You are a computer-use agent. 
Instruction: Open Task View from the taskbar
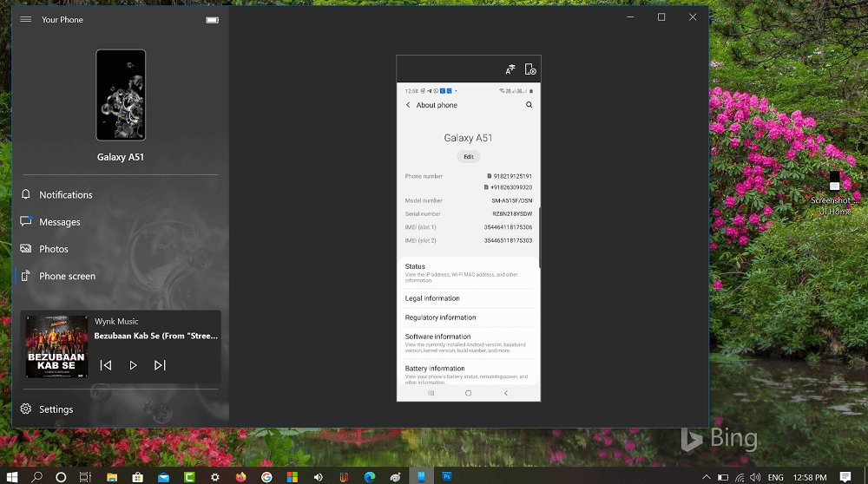tap(85, 477)
